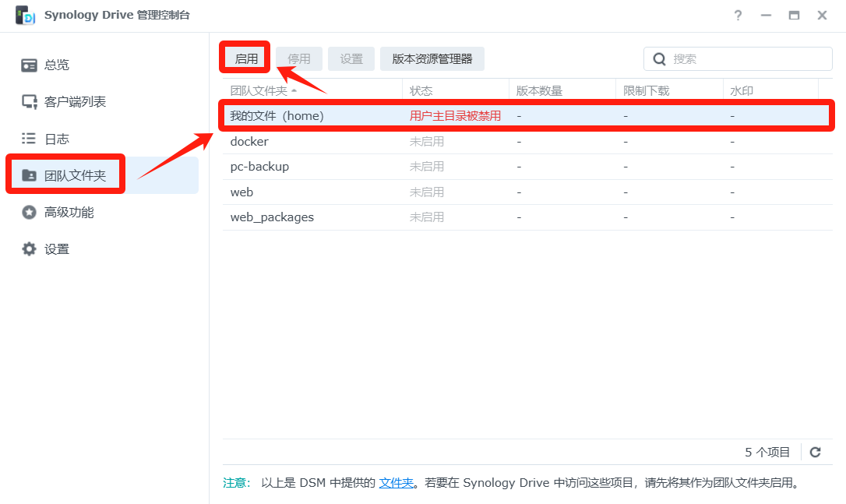Click the 高级功能 star icon
The image size is (846, 504).
pyautogui.click(x=30, y=212)
